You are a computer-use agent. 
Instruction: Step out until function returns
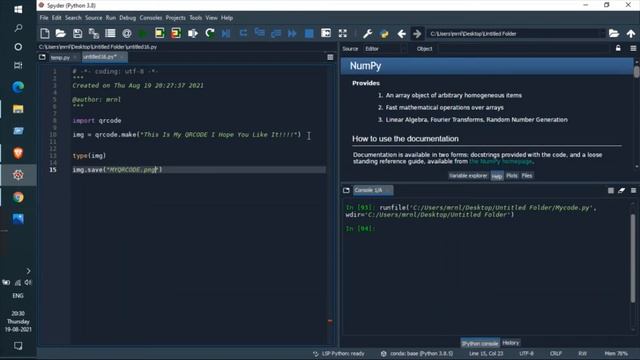(276, 33)
